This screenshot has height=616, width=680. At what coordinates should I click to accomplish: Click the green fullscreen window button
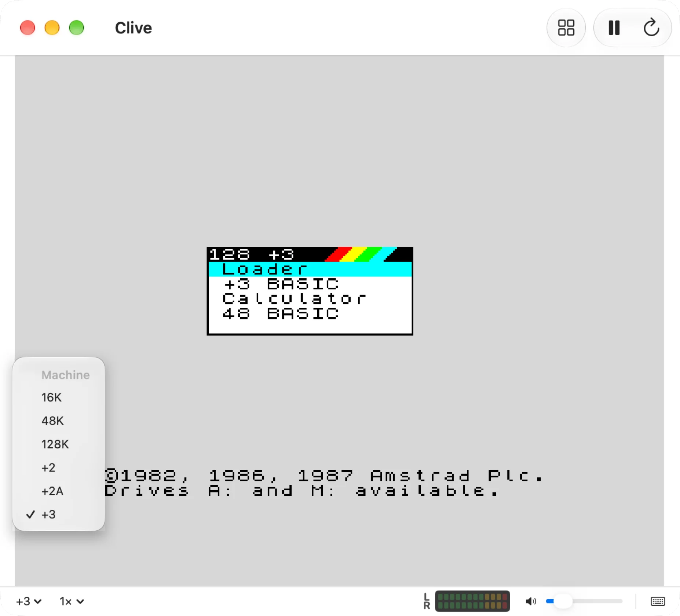77,28
